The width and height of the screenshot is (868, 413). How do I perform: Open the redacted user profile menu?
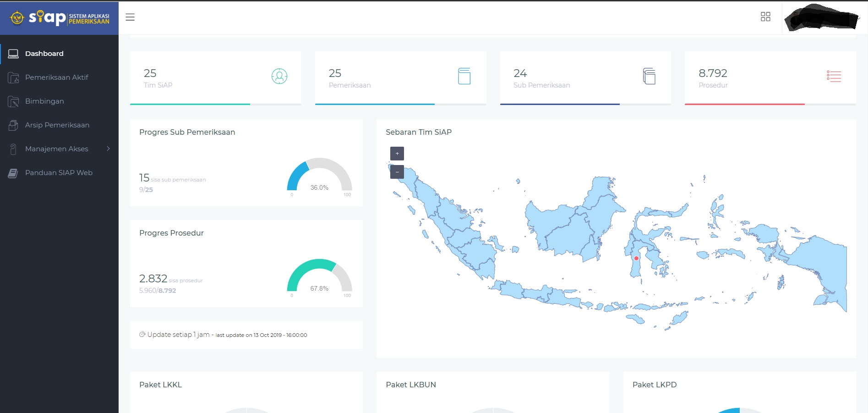point(821,18)
